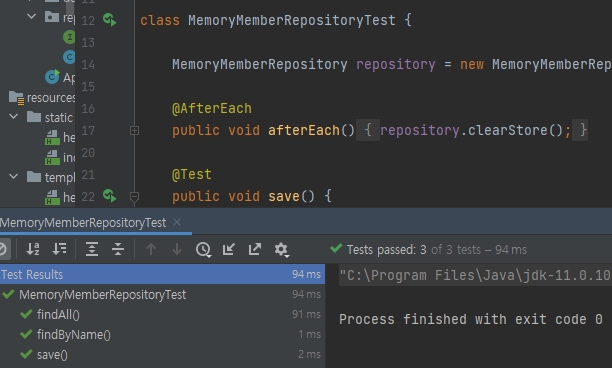Select save() test result
The image size is (612, 368).
pyautogui.click(x=162, y=355)
